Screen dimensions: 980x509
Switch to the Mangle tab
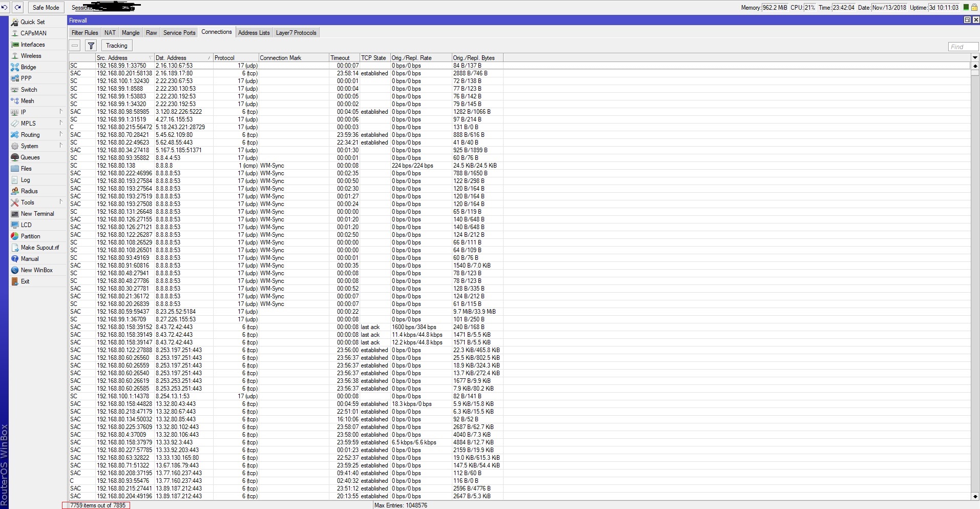coord(131,33)
